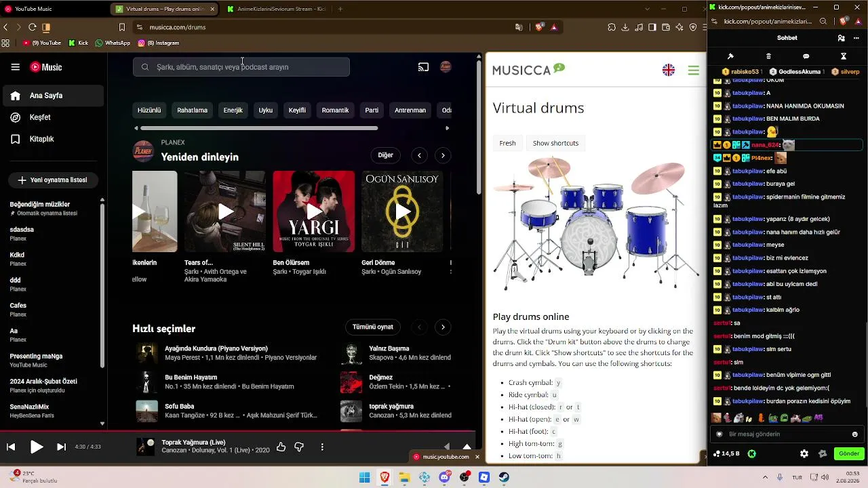Click the cast to device icon
Viewport: 868px width, 488px height.
(x=423, y=67)
